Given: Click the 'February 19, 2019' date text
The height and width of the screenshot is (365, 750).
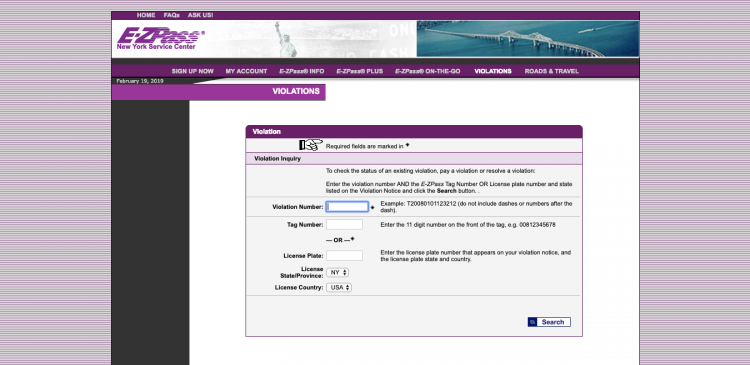Looking at the screenshot, I should 140,81.
